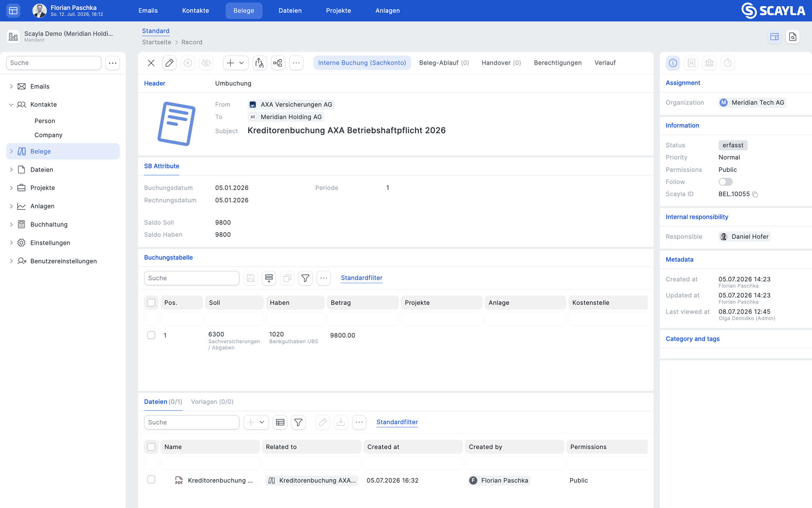The width and height of the screenshot is (812, 508).
Task: Switch to the Handover tab
Action: [501, 63]
